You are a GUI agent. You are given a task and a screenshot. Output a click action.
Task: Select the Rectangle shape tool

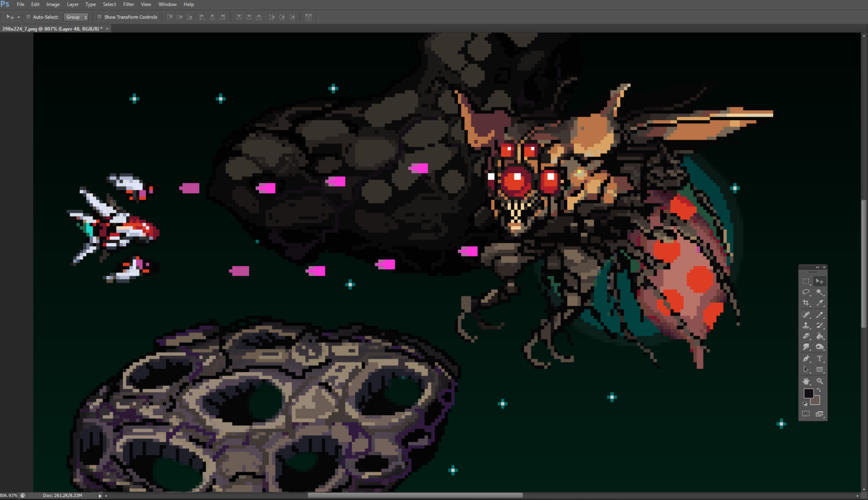[x=820, y=369]
